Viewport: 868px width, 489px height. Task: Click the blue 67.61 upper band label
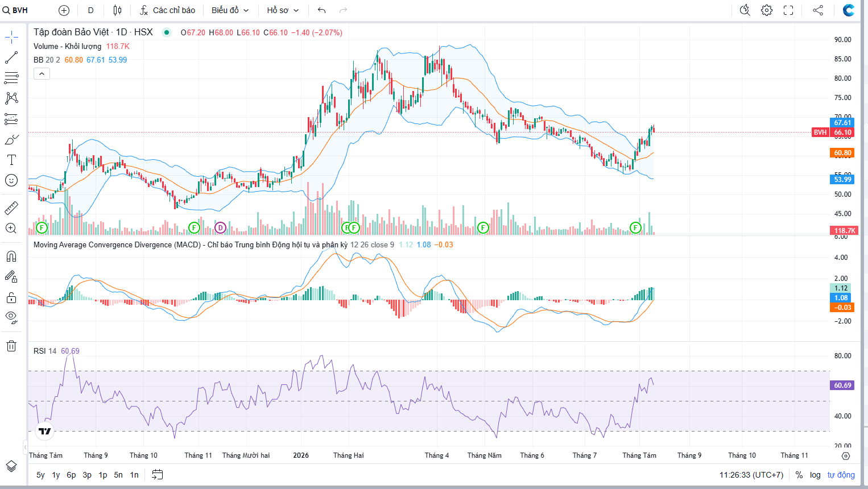[842, 123]
